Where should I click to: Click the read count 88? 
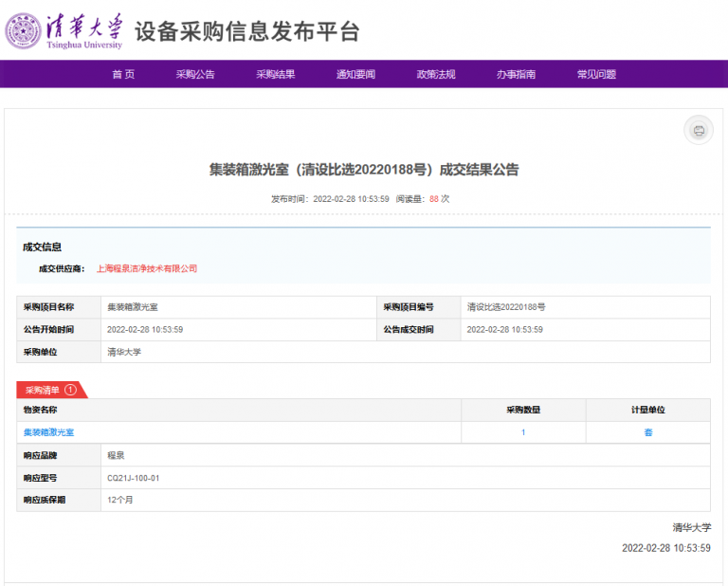pyautogui.click(x=434, y=199)
